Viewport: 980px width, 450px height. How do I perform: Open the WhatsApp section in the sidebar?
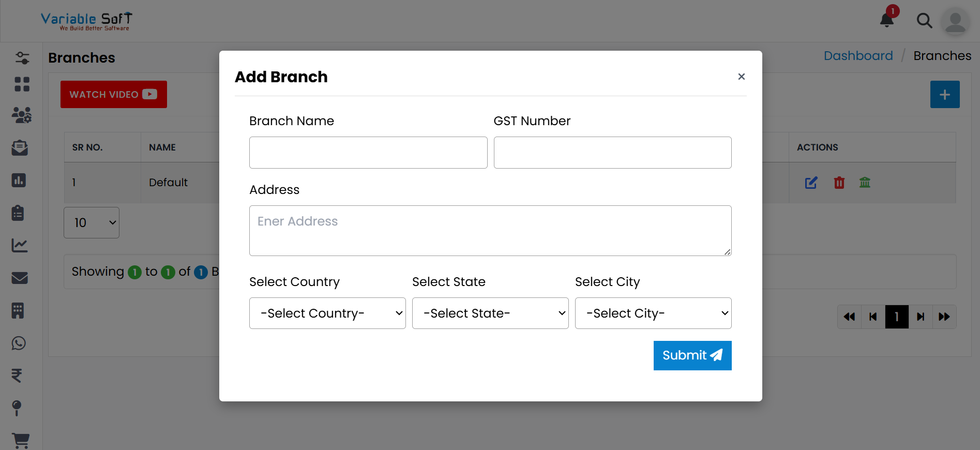pyautogui.click(x=19, y=343)
